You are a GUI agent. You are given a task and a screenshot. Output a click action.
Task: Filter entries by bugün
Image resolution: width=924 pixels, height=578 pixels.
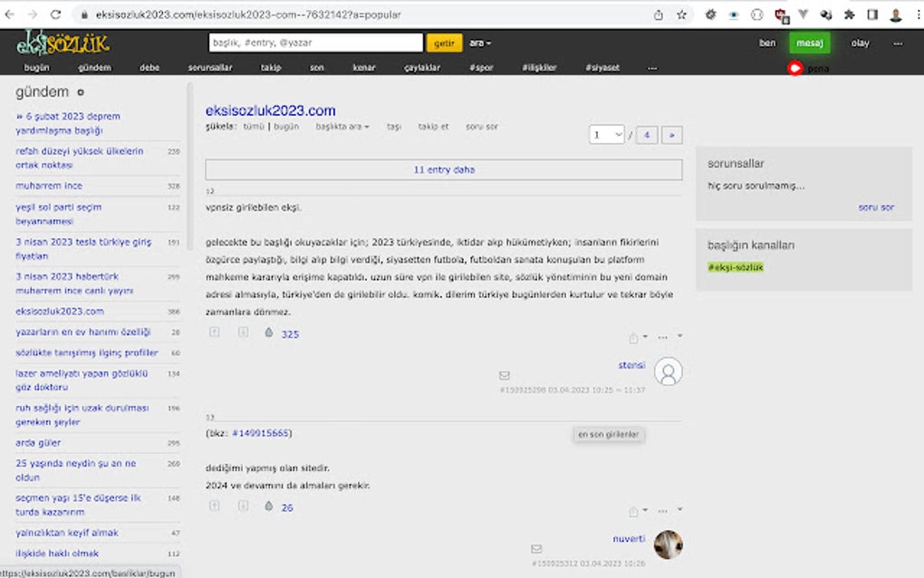point(286,127)
